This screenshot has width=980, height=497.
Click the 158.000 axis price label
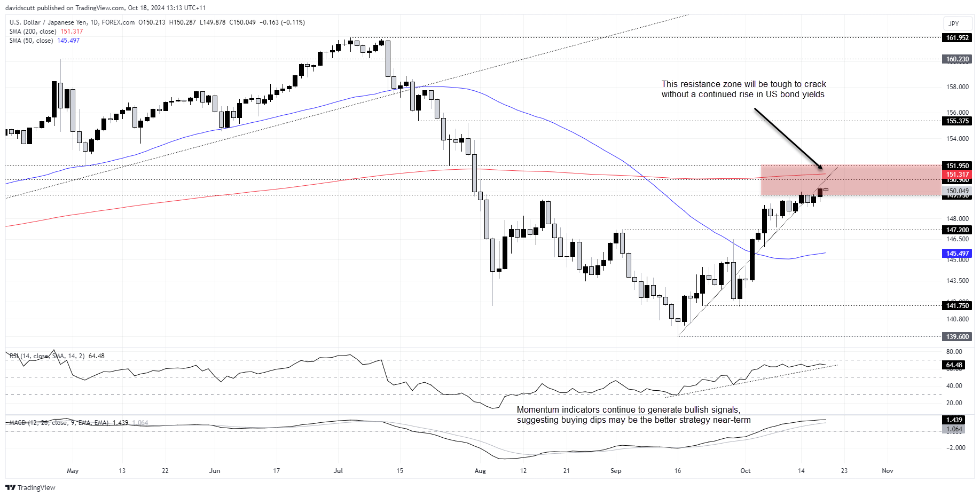[958, 87]
